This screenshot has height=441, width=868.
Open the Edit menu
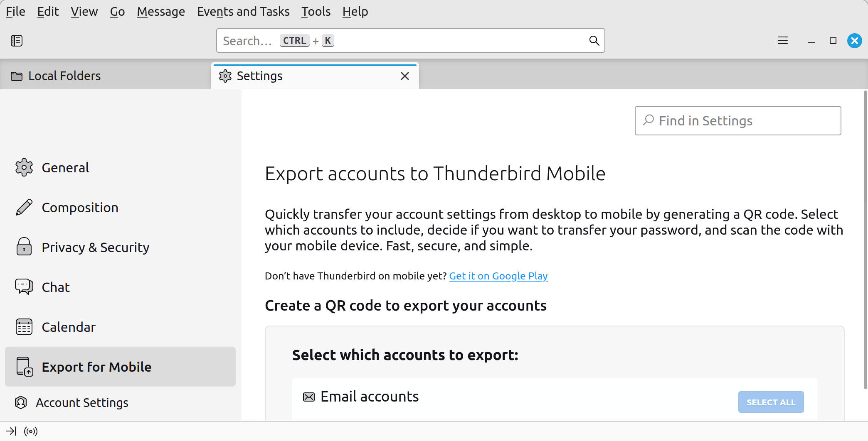coord(48,12)
